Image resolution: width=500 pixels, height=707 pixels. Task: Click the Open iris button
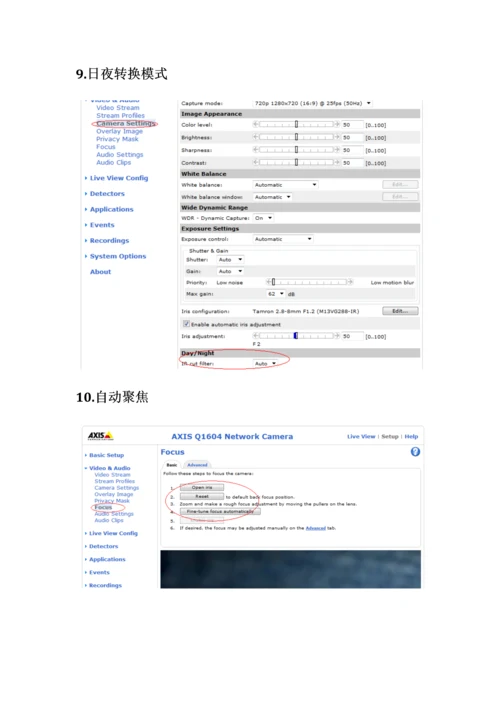tap(202, 487)
